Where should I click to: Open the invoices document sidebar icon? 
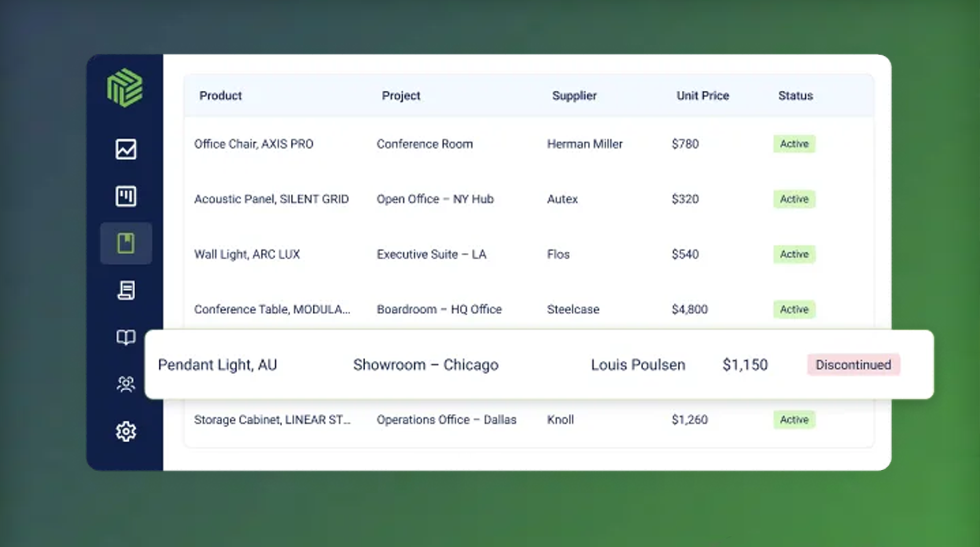(x=126, y=290)
